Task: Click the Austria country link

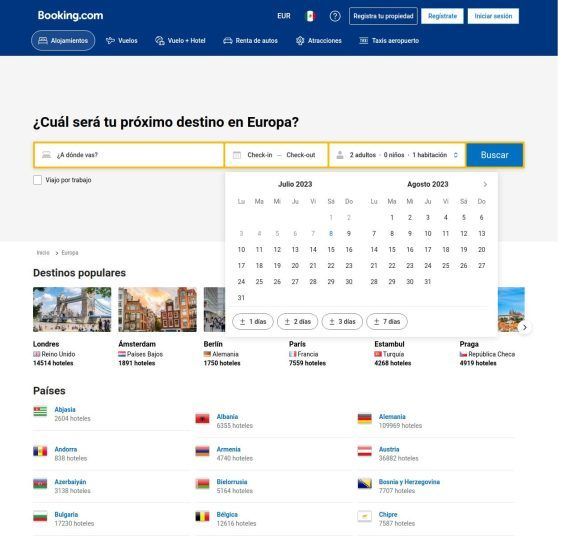Action: 389,449
